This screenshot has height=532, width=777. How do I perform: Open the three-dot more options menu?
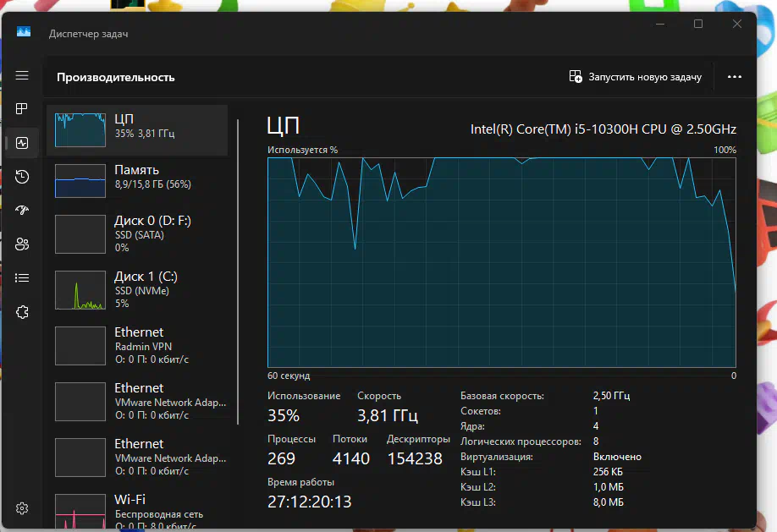point(735,77)
